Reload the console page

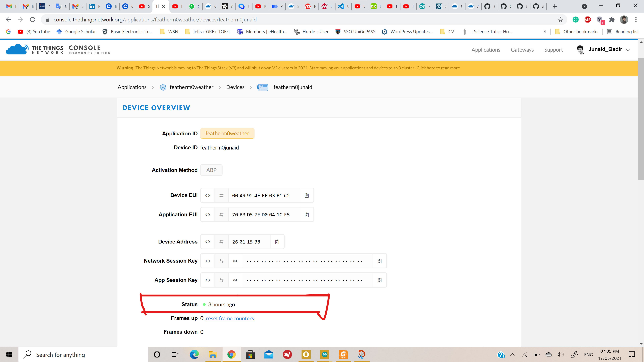click(33, 19)
